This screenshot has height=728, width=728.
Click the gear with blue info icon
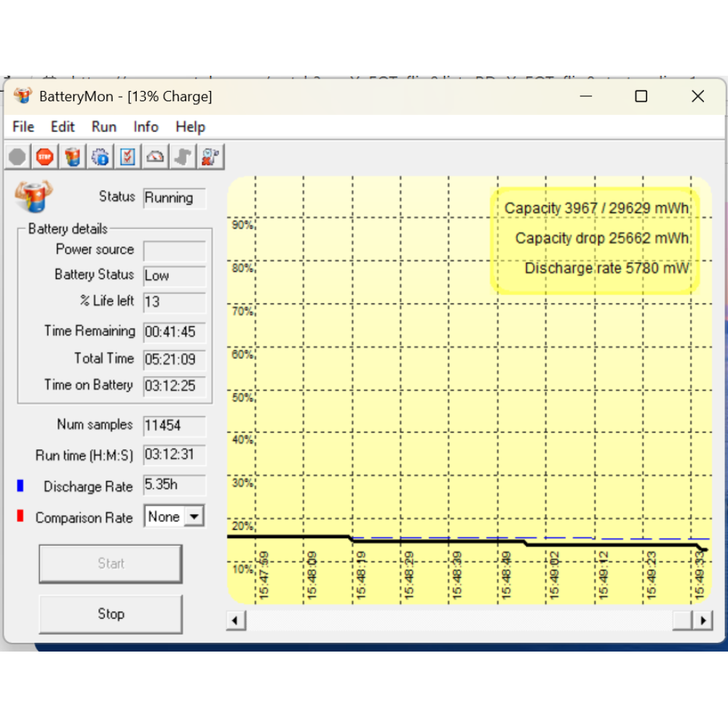tap(100, 157)
